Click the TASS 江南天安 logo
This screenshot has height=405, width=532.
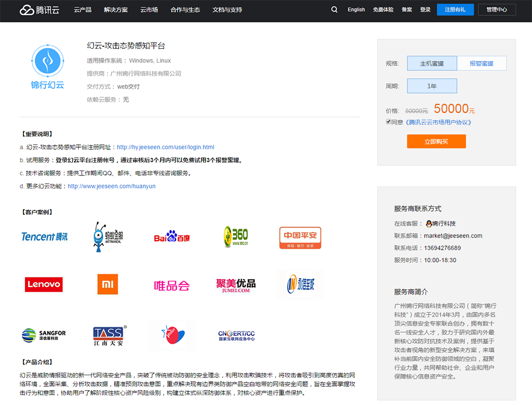pos(110,336)
